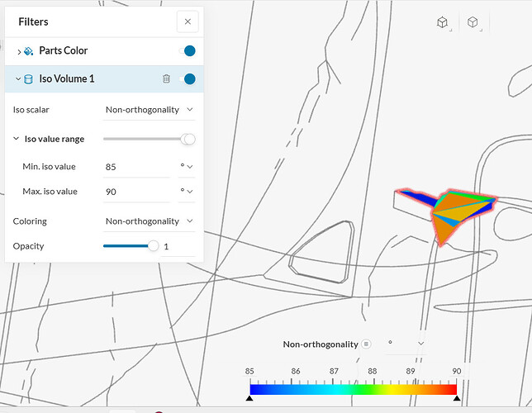The width and height of the screenshot is (532, 413).
Task: Open the Max. iso value unit dropdown
Action: click(187, 192)
